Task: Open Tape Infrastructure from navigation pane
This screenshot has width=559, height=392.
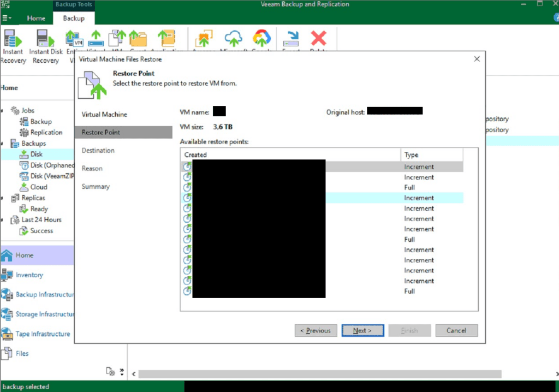Action: 8,334
